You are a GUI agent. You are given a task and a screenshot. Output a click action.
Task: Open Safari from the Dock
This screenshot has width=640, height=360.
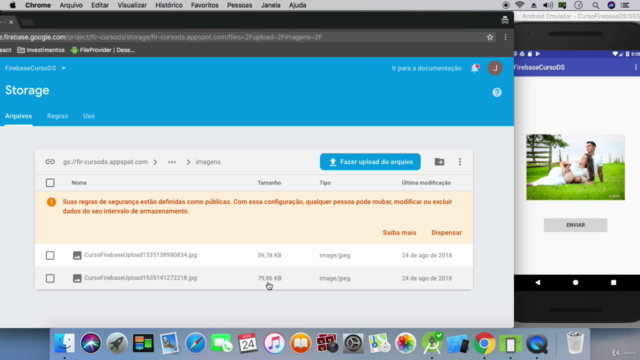coord(196,343)
